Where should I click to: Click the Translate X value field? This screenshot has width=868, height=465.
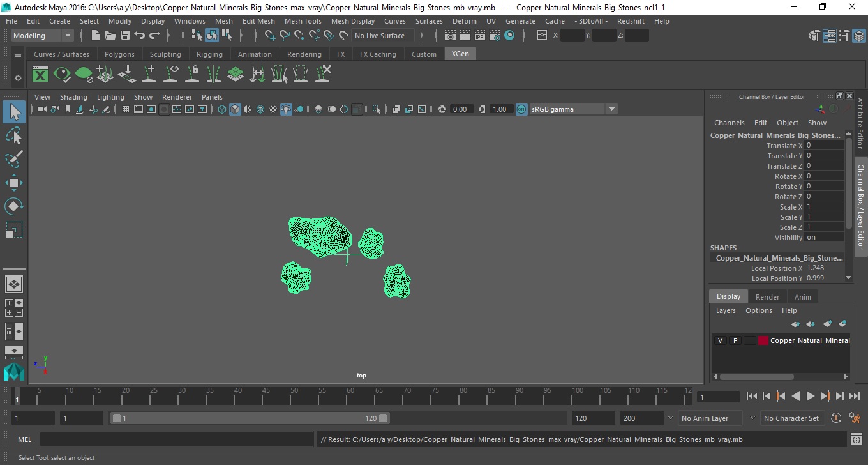825,146
